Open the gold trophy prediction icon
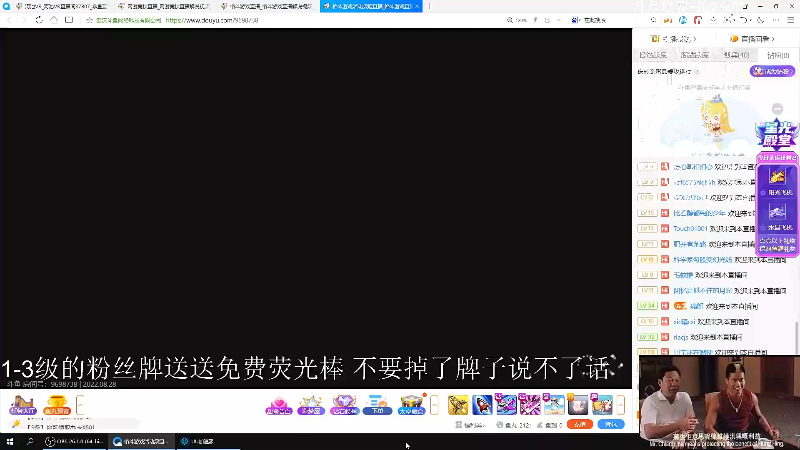800x450 pixels. click(x=57, y=405)
